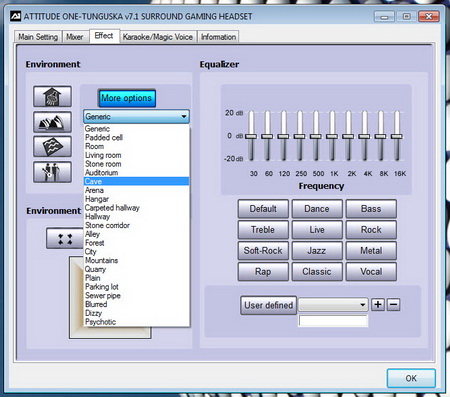
Task: Click the plus button to add preset
Action: (x=378, y=304)
